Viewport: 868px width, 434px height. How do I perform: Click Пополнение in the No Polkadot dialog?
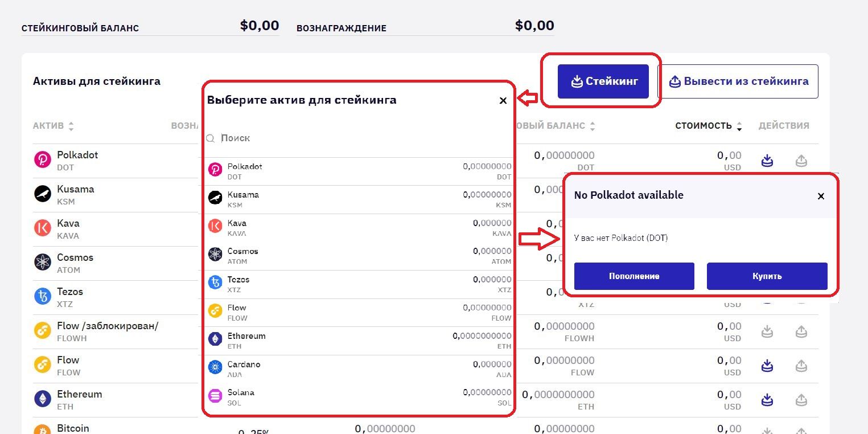[x=634, y=276]
